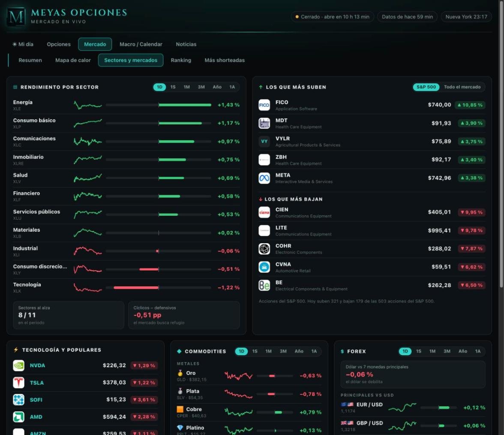Select the Cobre orange square icon
Screen dimensions: 504x435
coord(180,409)
